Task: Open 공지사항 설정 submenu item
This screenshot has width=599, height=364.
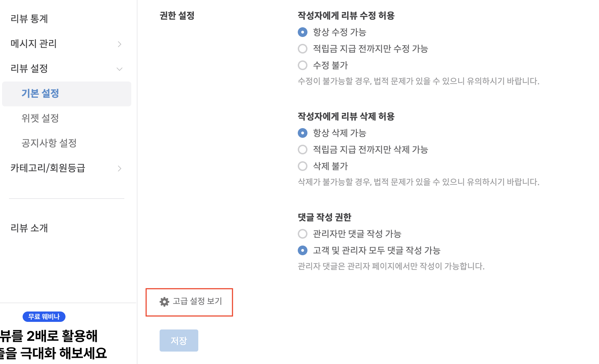Action: point(49,143)
